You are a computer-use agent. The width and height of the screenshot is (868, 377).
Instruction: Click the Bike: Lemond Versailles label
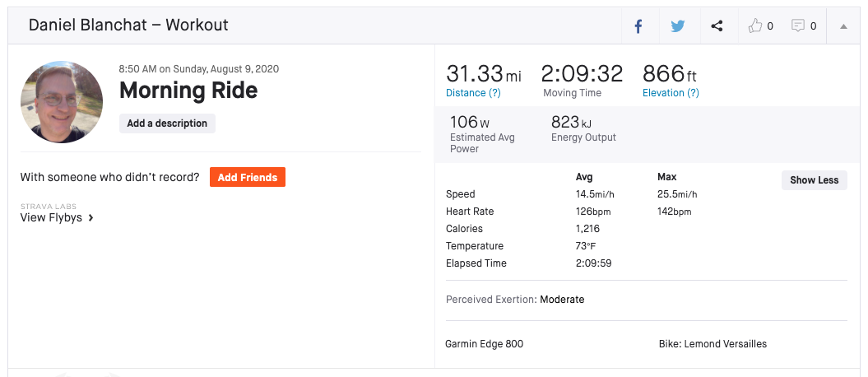713,344
